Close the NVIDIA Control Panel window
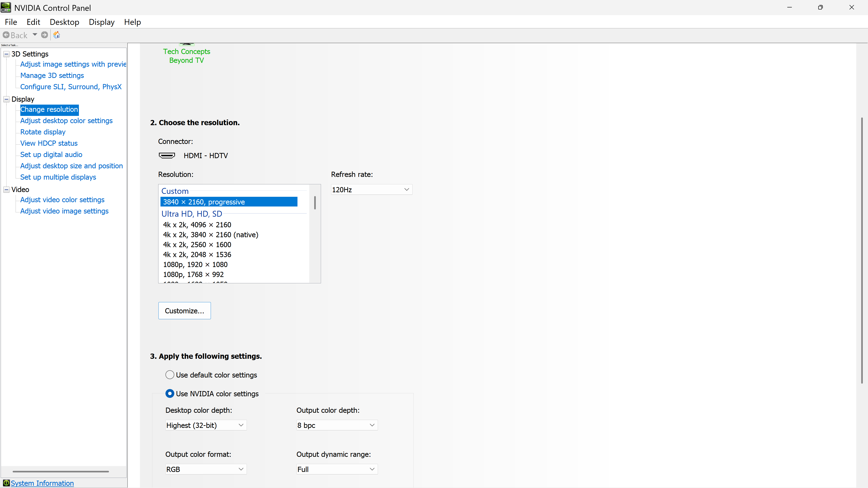 (x=852, y=7)
